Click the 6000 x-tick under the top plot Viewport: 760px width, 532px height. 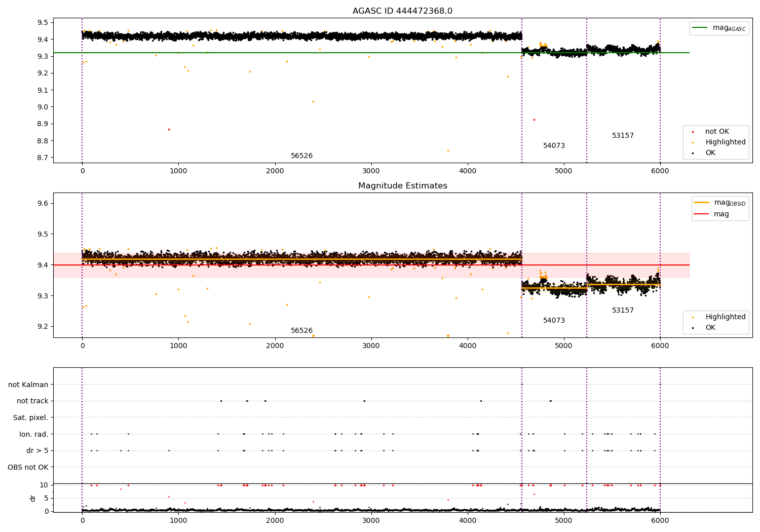pos(660,171)
